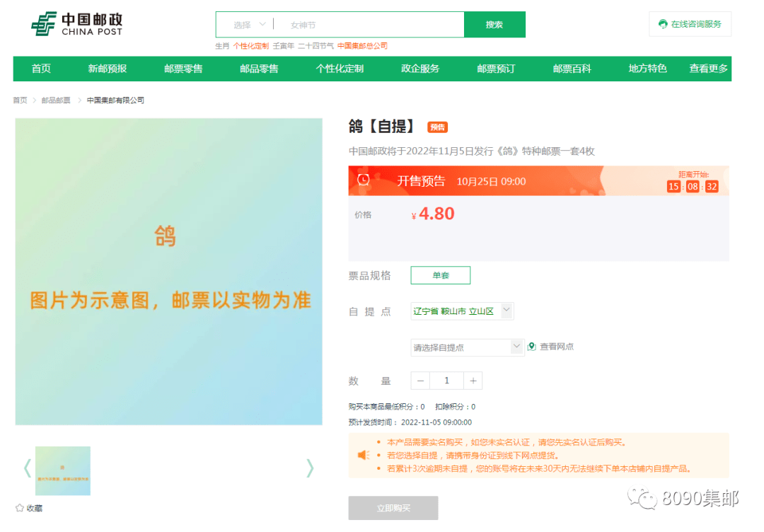The image size is (764, 532).
Task: Click the countdown hours box 15
Action: click(673, 187)
